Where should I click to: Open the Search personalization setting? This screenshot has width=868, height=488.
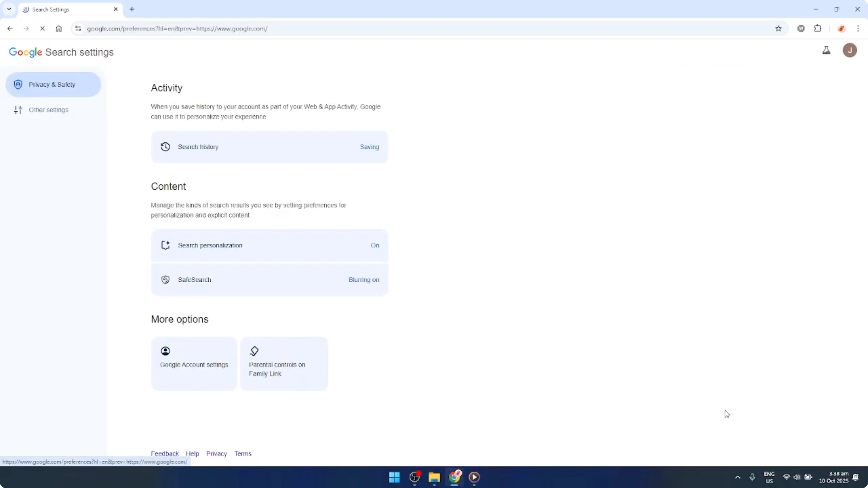click(270, 245)
